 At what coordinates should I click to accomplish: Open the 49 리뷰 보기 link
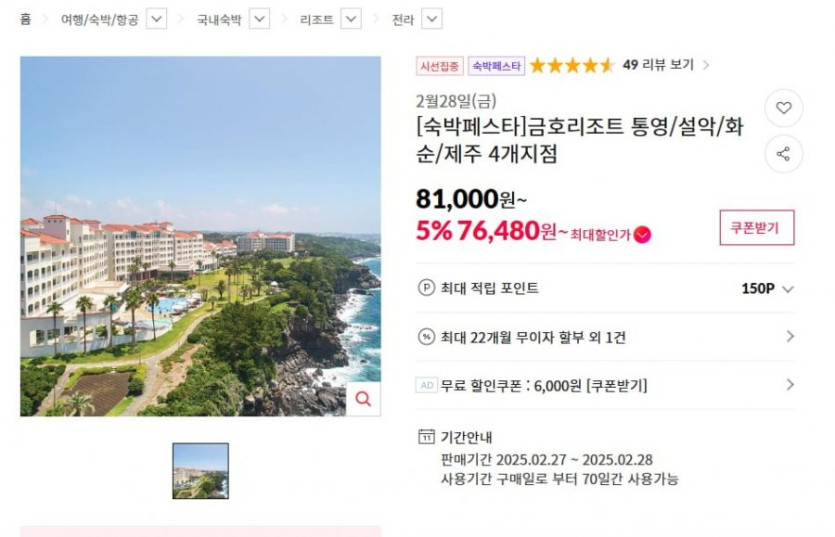tap(665, 65)
